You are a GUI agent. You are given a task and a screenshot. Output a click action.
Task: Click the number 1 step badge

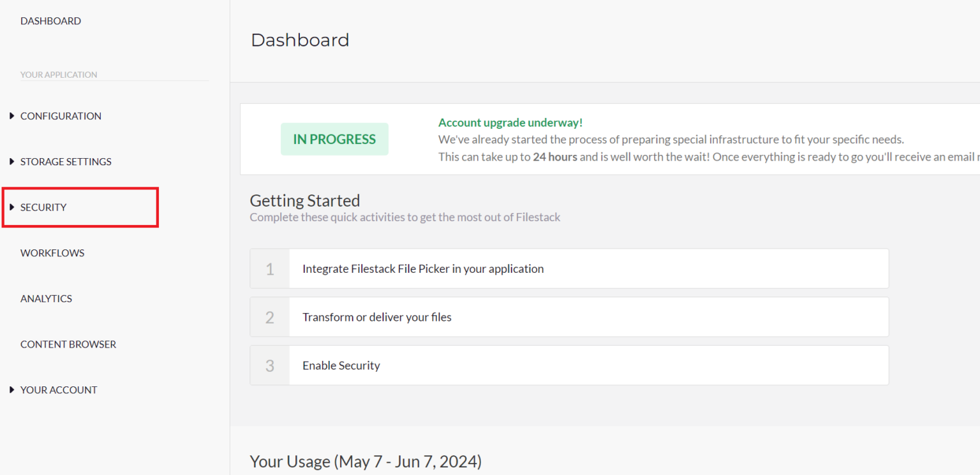pos(270,268)
